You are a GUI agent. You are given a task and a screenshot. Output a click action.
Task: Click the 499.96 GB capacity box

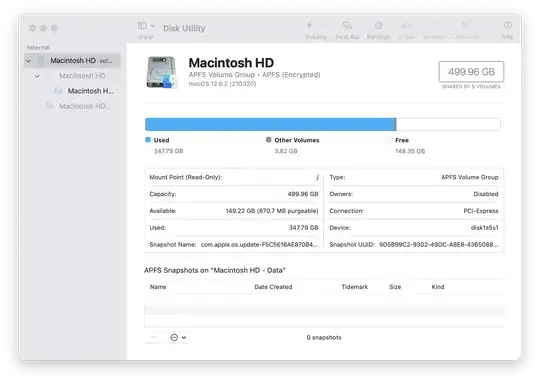click(x=471, y=72)
